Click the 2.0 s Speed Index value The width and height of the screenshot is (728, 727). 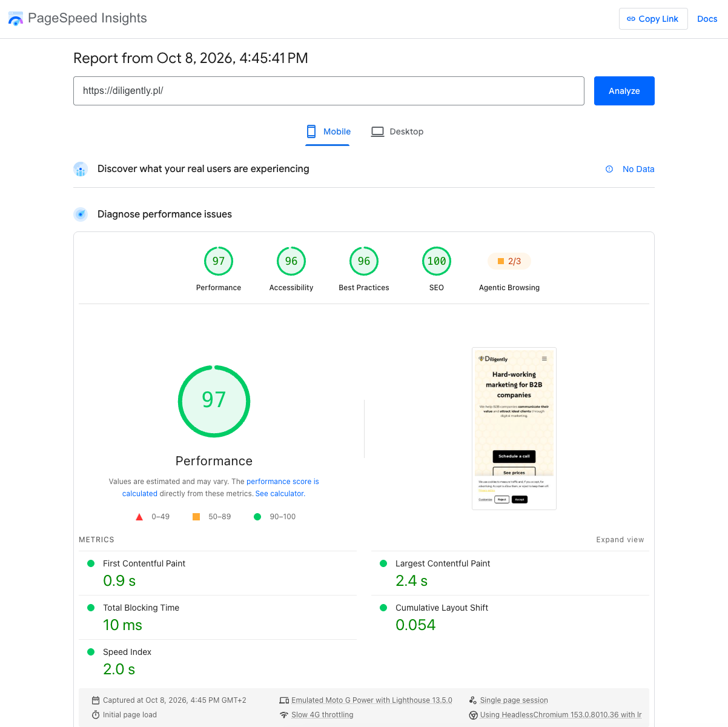pyautogui.click(x=119, y=669)
